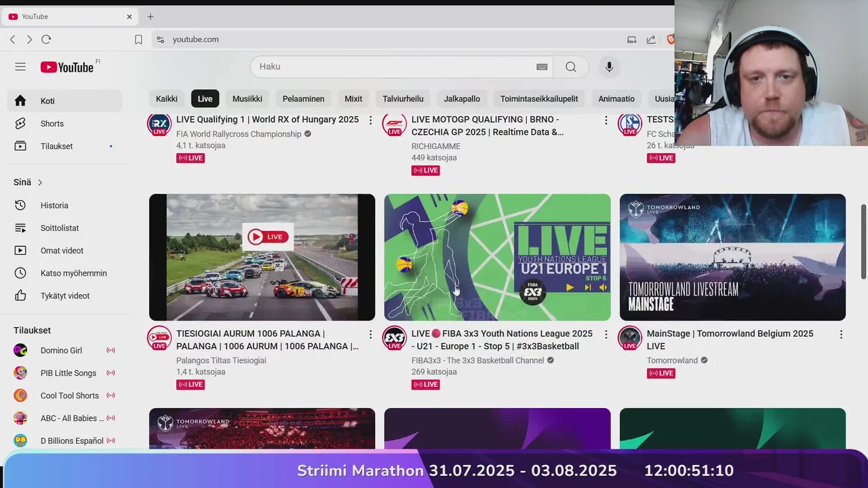868x488 pixels.
Task: Open more options for World RX of Hungary video
Action: point(370,120)
